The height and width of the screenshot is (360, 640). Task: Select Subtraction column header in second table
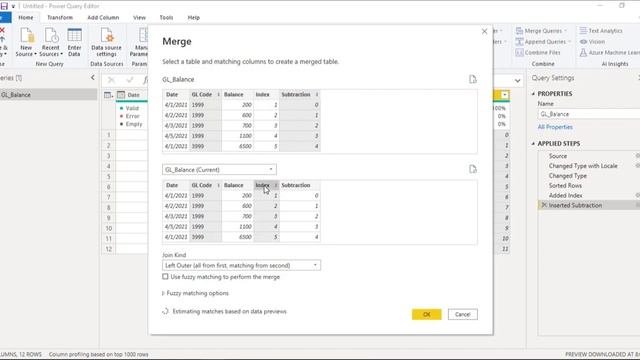point(300,185)
